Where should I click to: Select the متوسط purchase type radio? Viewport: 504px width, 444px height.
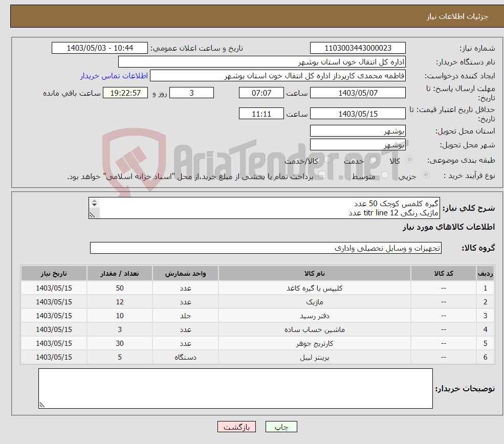[385, 175]
